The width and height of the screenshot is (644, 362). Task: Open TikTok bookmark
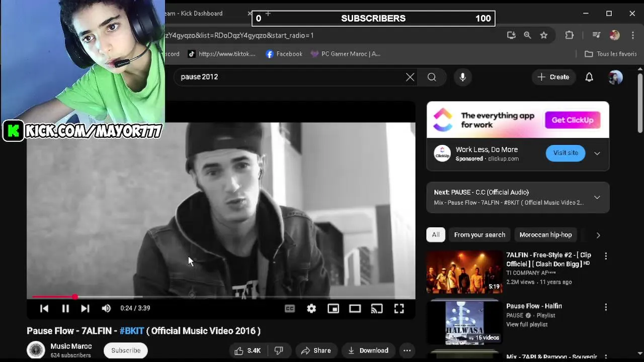[222, 54]
